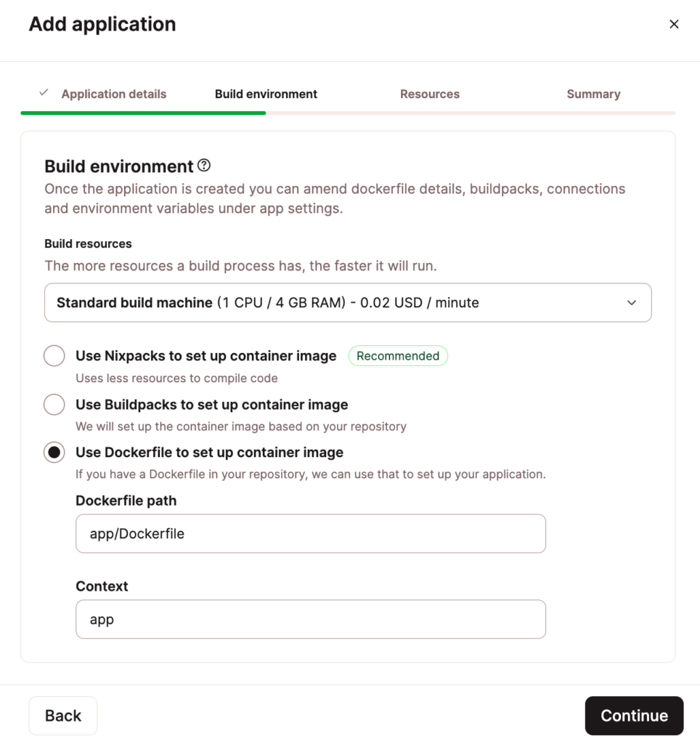Switch to the Resources tab
Screen dimensions: 700x744
429,94
